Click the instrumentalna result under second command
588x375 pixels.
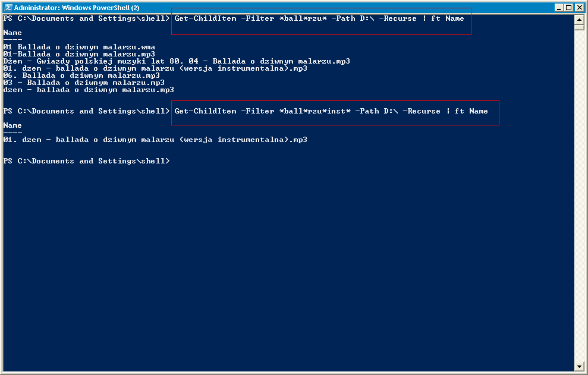[155, 140]
